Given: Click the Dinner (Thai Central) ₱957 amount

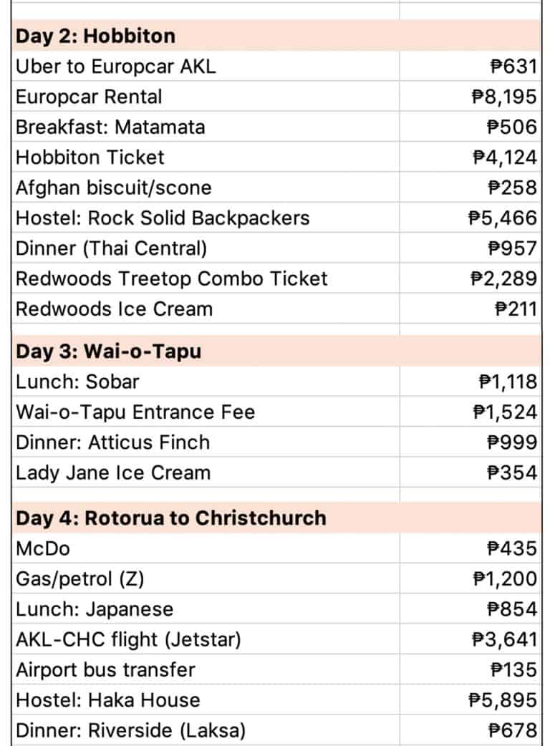Looking at the screenshot, I should tap(511, 248).
